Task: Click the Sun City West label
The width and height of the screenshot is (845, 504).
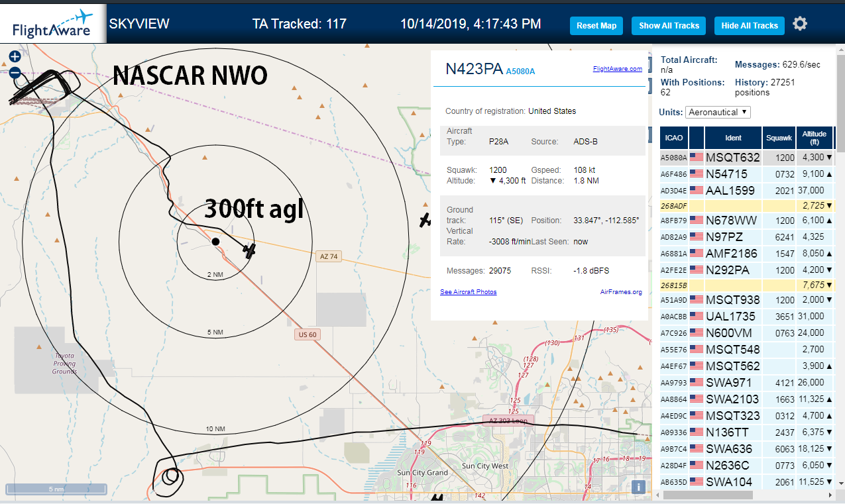Action: [484, 466]
